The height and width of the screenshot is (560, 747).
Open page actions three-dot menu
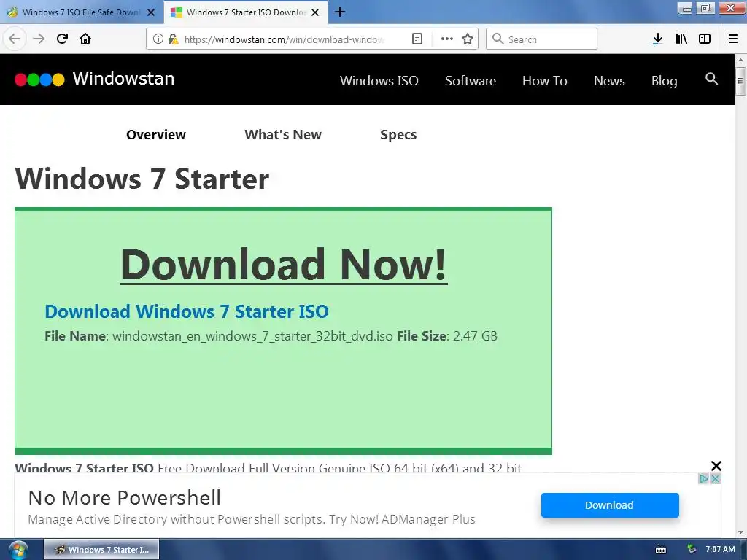point(447,39)
